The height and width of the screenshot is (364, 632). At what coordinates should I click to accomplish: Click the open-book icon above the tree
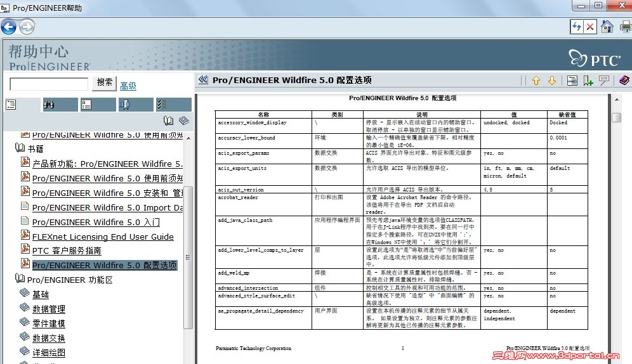(x=169, y=120)
